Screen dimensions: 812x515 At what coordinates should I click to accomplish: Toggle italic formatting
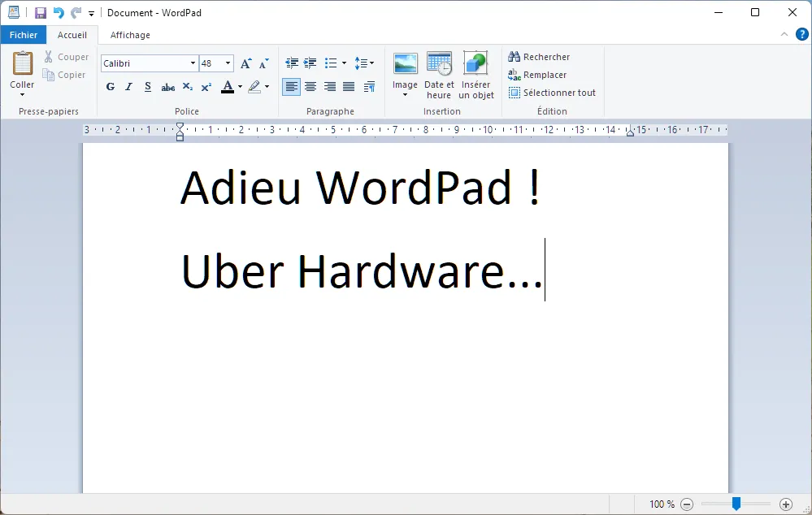coord(129,87)
